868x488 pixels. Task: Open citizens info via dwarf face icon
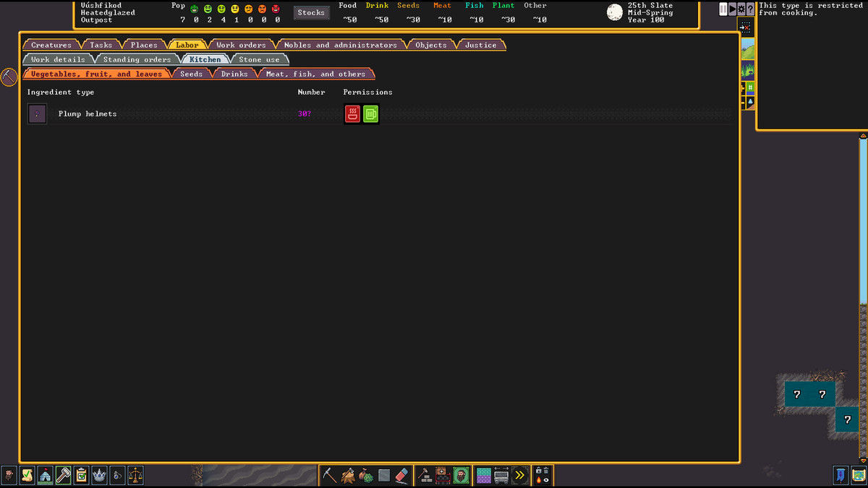(x=9, y=475)
